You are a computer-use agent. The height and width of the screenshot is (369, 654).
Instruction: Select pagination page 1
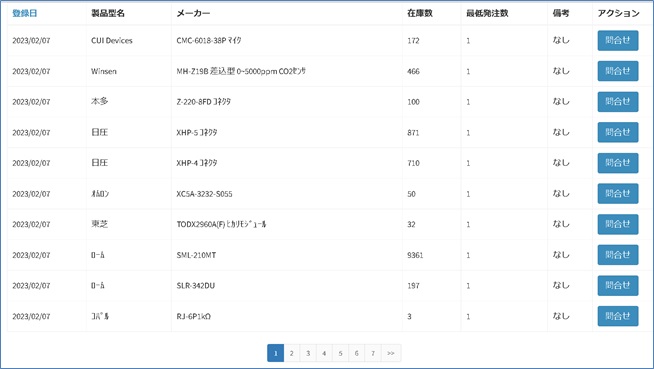click(275, 353)
